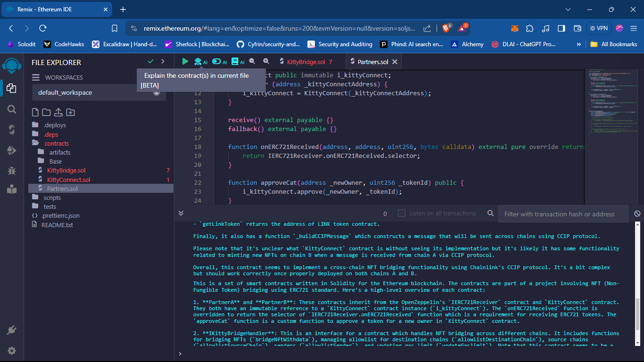
Task: Run the script with the green play icon
Action: 185,62
